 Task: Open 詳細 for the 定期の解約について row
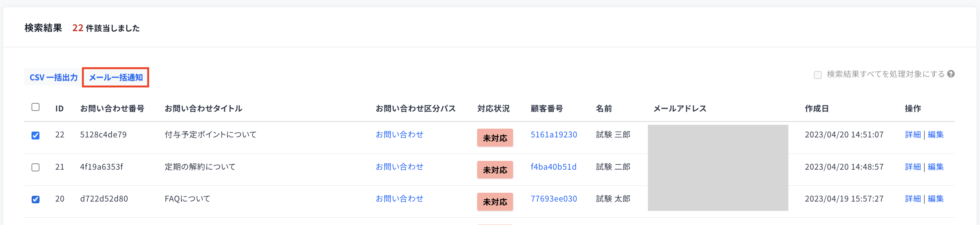[913, 167]
